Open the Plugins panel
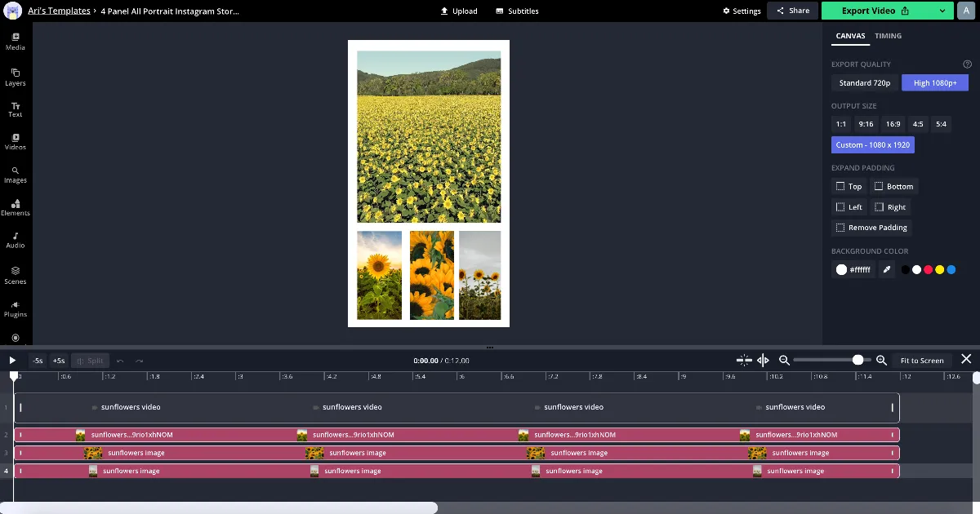 [16, 308]
